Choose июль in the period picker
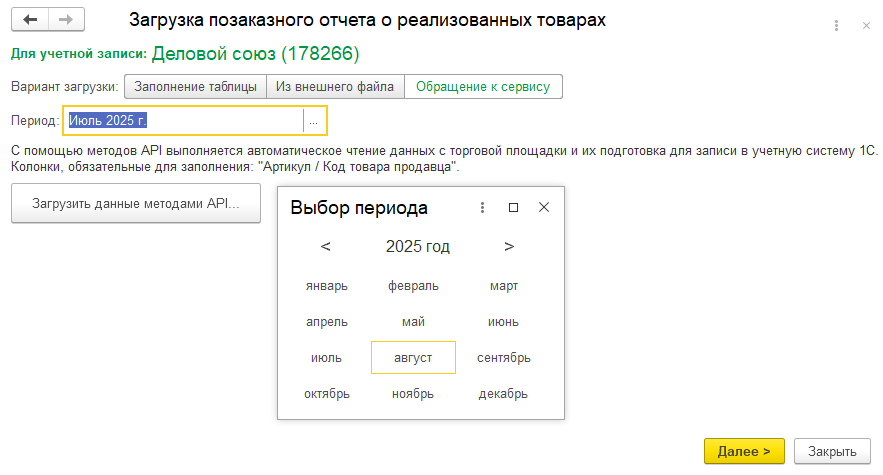Viewport: 883px width, 475px height. pos(326,357)
